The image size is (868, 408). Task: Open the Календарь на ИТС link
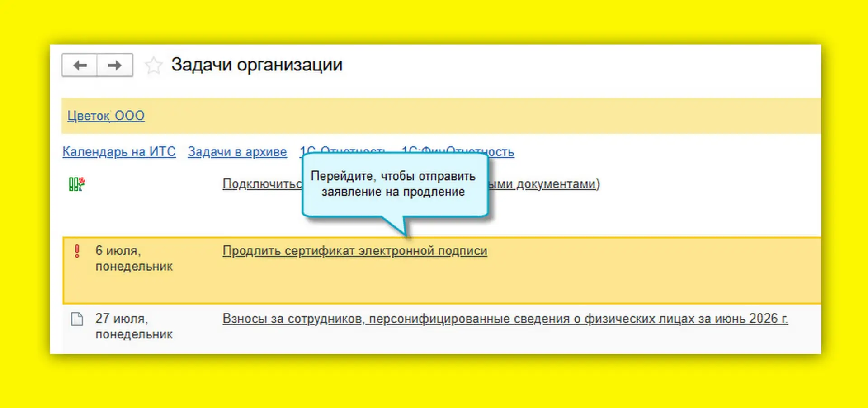coord(119,151)
